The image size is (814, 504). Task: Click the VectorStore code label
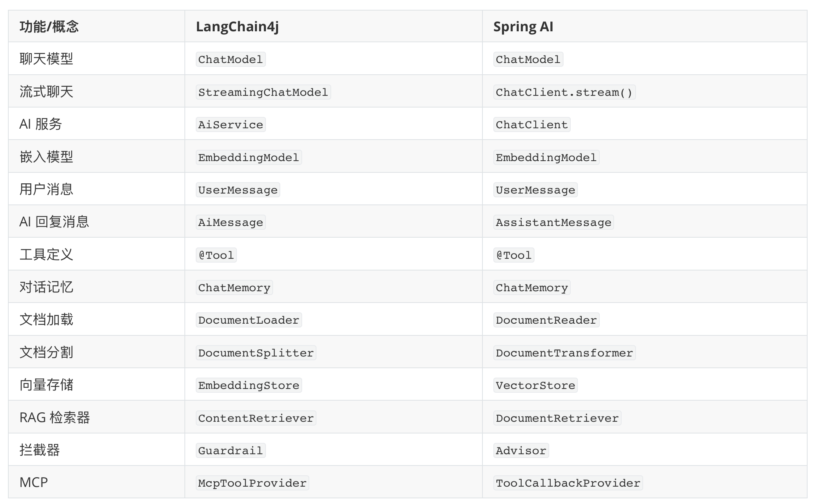535,386
